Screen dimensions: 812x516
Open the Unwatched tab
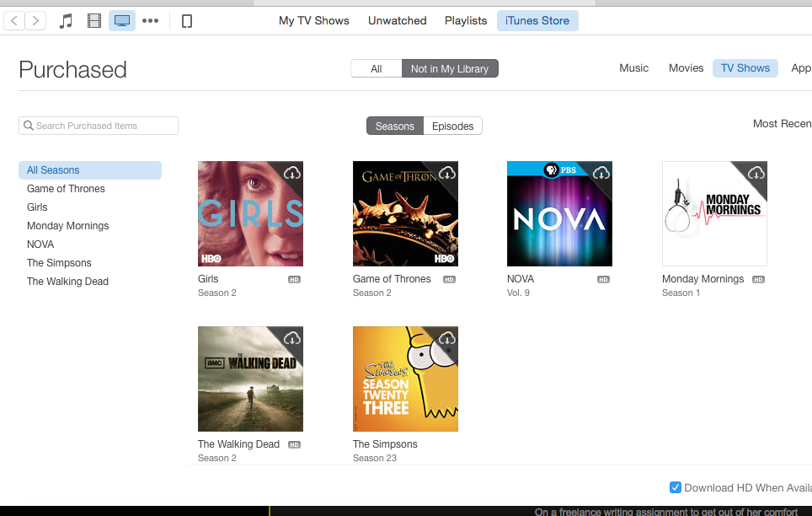click(397, 21)
